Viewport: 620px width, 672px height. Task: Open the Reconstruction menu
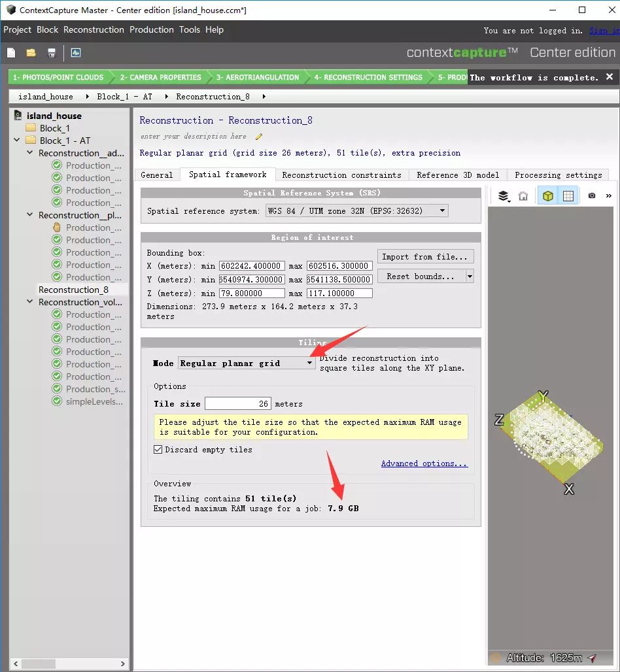point(94,29)
